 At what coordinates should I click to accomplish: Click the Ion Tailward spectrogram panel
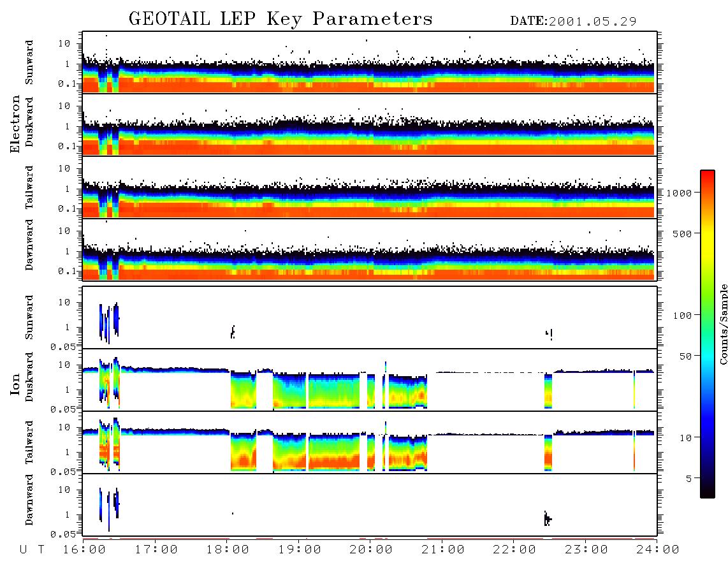point(370,442)
